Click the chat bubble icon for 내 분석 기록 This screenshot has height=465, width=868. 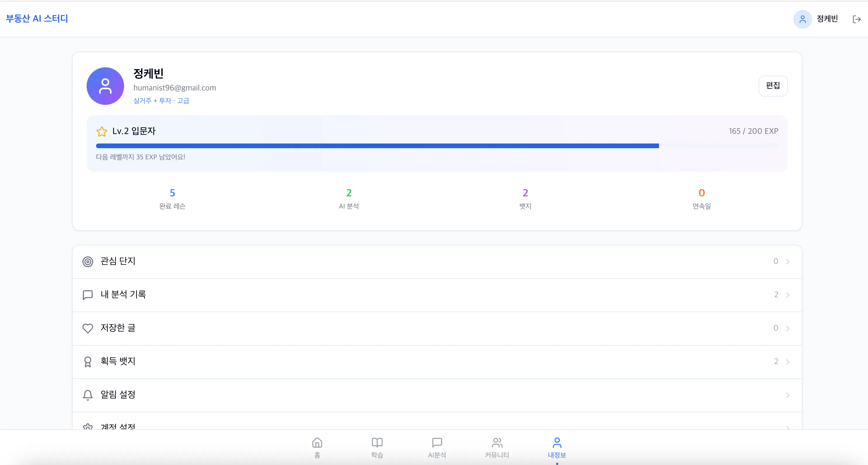point(88,295)
